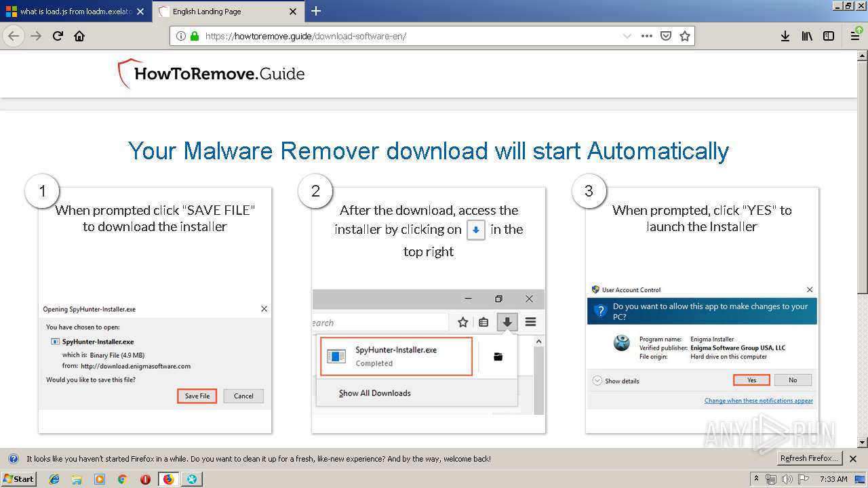Close the 'what is load.js' tab
Image resolution: width=868 pixels, height=488 pixels.
140,12
